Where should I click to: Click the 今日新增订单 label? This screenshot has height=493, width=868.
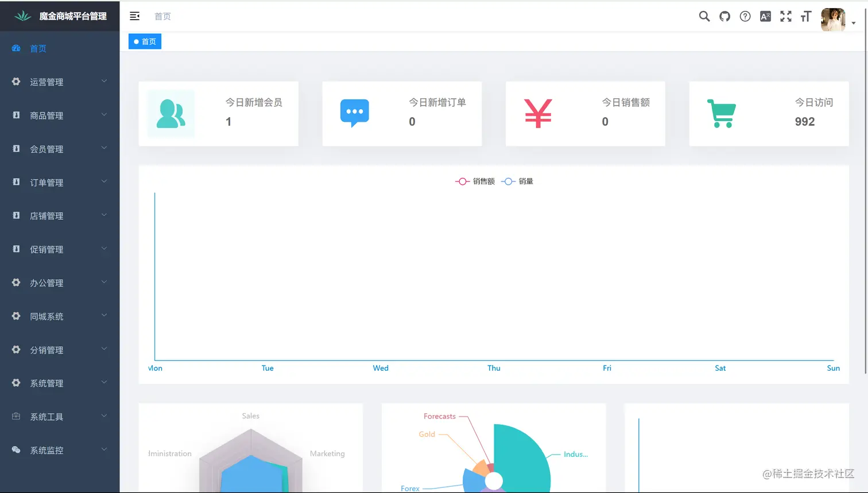[437, 102]
